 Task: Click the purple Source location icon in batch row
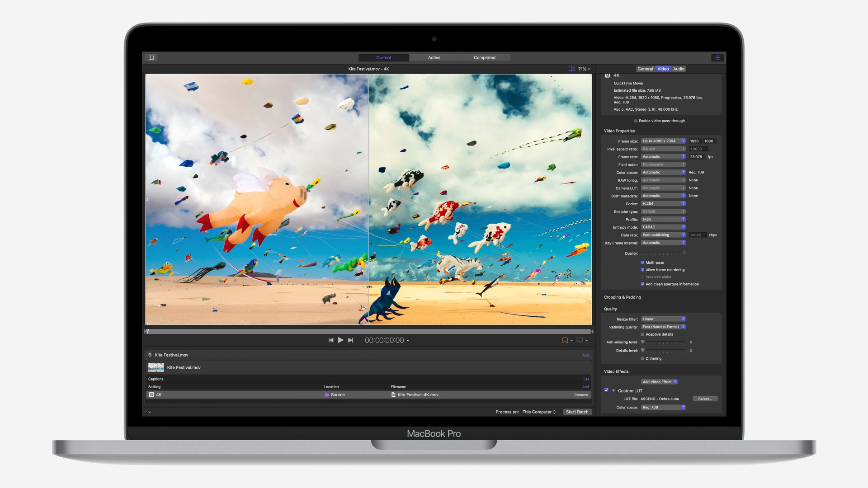(326, 394)
